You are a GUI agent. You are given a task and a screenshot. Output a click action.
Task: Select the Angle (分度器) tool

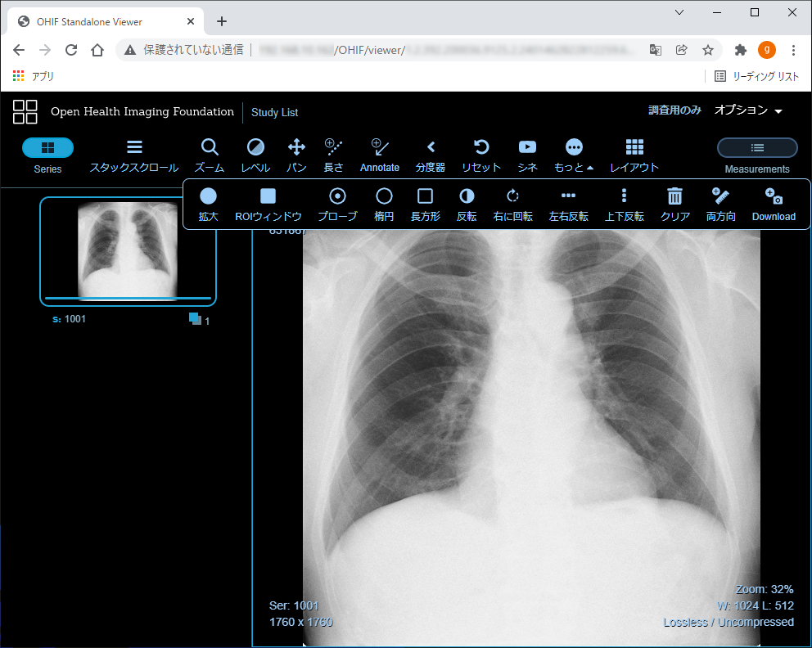[x=431, y=155]
